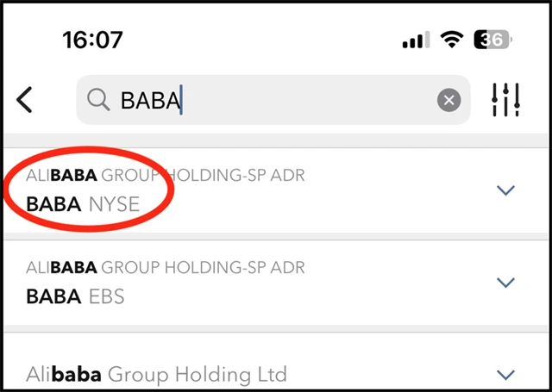The height and width of the screenshot is (392, 552).
Task: Tap the Wi-Fi status icon
Action: coord(450,40)
